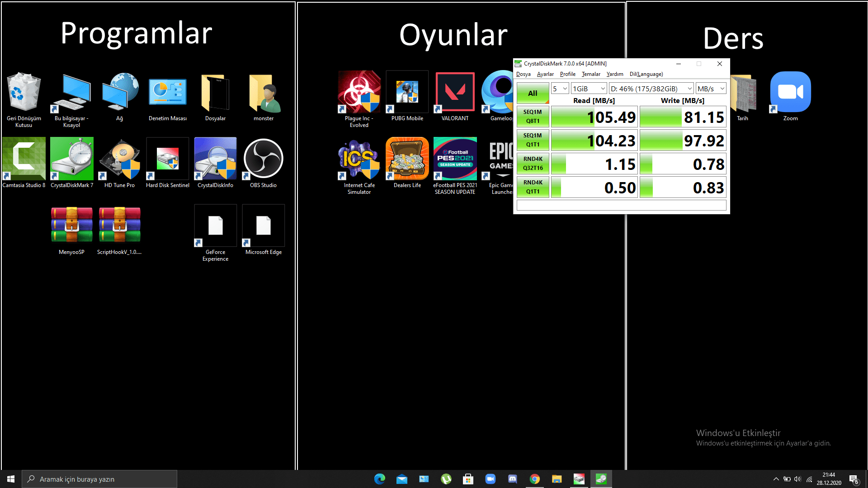Start Camtasia Studio 8
The height and width of the screenshot is (488, 868).
[24, 159]
